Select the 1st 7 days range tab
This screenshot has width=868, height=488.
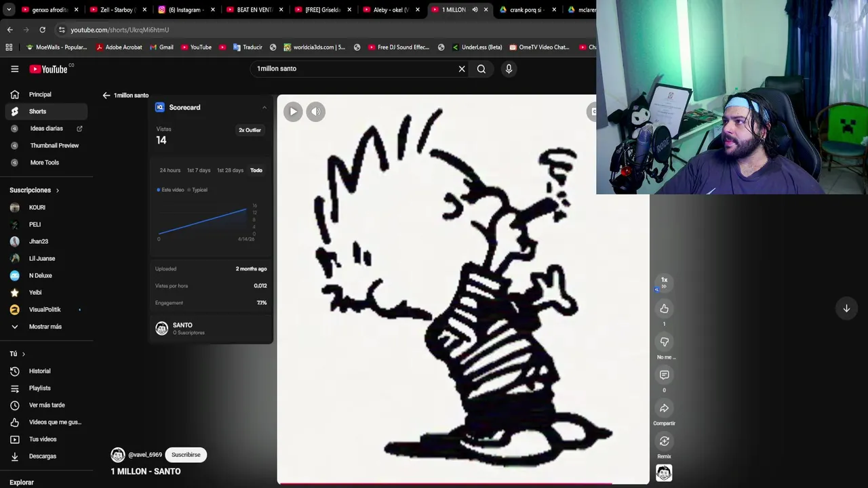199,170
